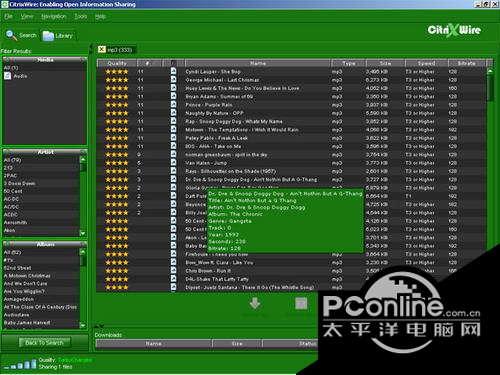Screen dimensions: 500x375
Task: Click the Downloads Size column header
Action: coord(237,343)
